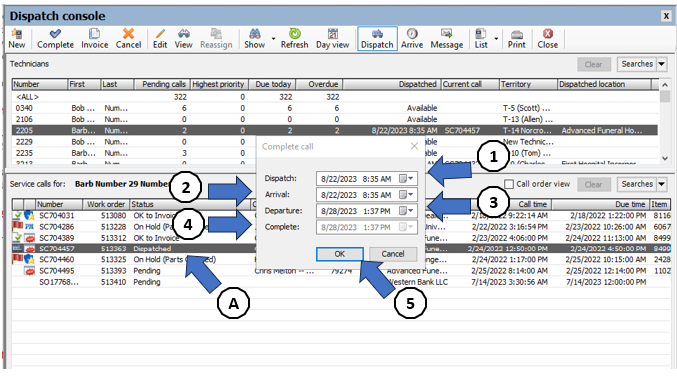This screenshot has width=677, height=376.
Task: Select technician row 2106
Action: coord(335,119)
